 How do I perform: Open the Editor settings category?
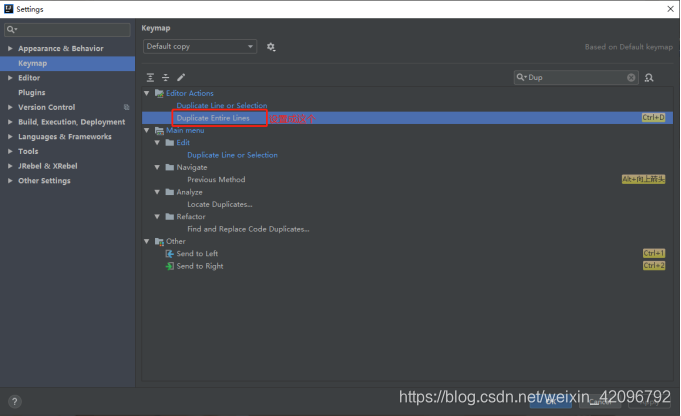pos(29,78)
